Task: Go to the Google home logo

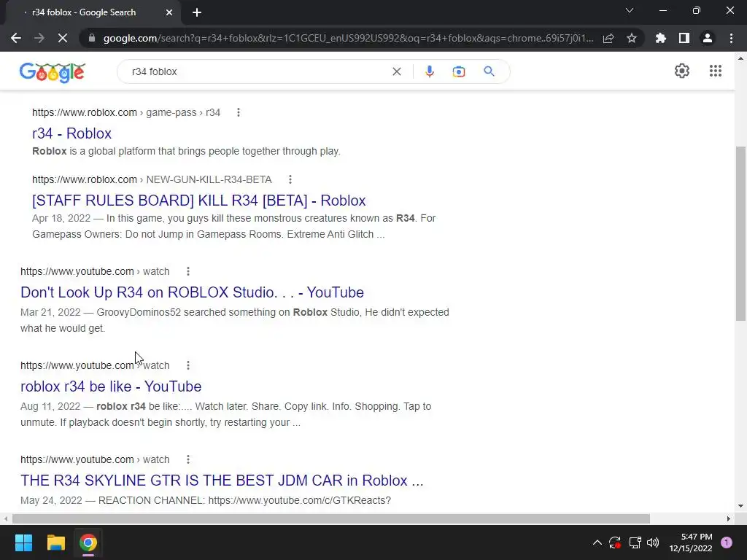Action: [x=53, y=73]
